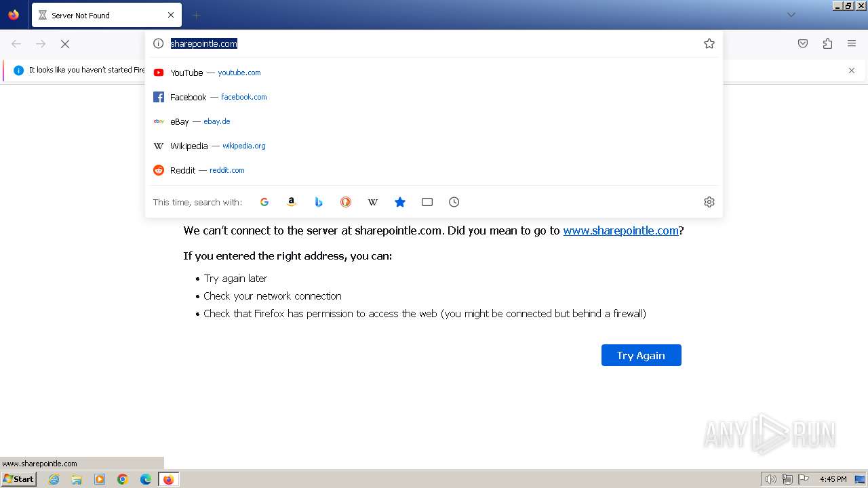
Task: Open network status in system tray
Action: point(787,479)
